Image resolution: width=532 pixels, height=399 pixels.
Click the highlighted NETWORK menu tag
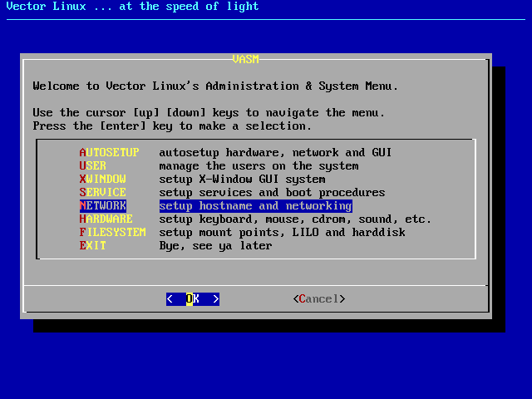(x=102, y=206)
